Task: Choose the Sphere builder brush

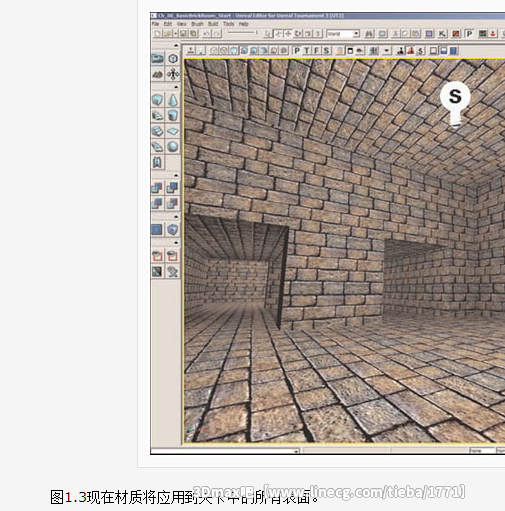Action: (x=173, y=147)
